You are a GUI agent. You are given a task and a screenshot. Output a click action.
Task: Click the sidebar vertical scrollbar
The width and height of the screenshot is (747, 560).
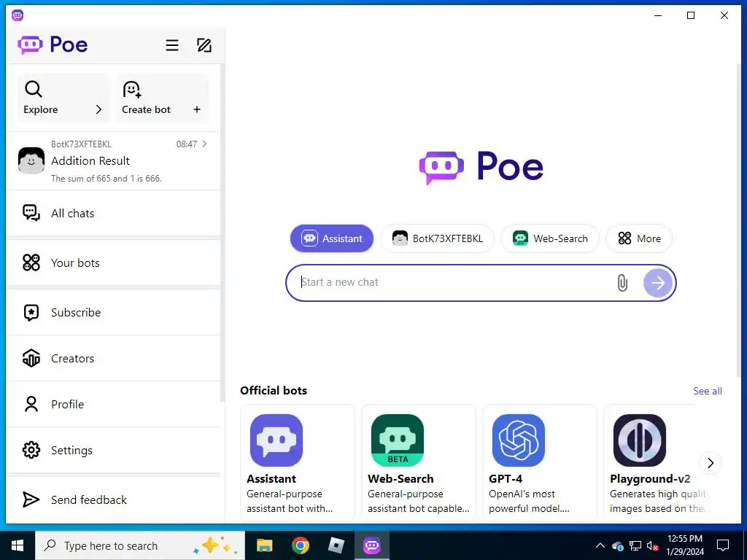click(x=222, y=233)
